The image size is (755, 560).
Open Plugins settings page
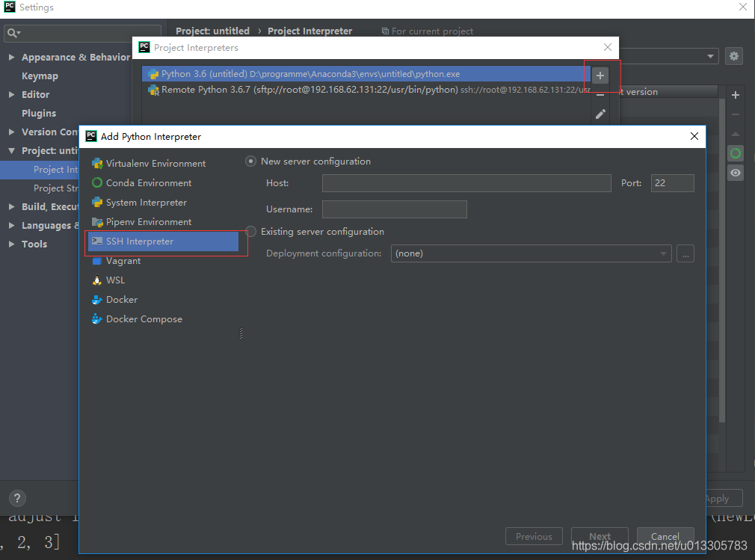39,114
